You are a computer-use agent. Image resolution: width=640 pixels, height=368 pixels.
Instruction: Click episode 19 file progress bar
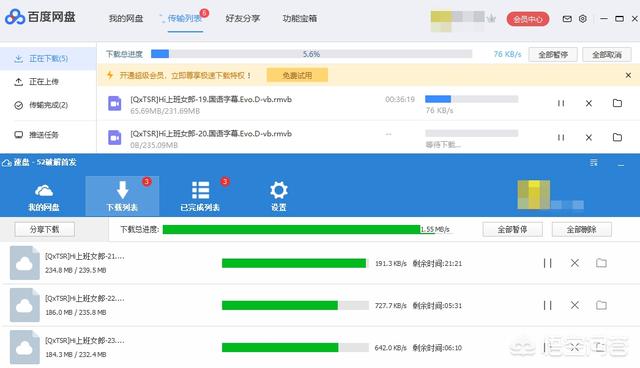point(471,99)
